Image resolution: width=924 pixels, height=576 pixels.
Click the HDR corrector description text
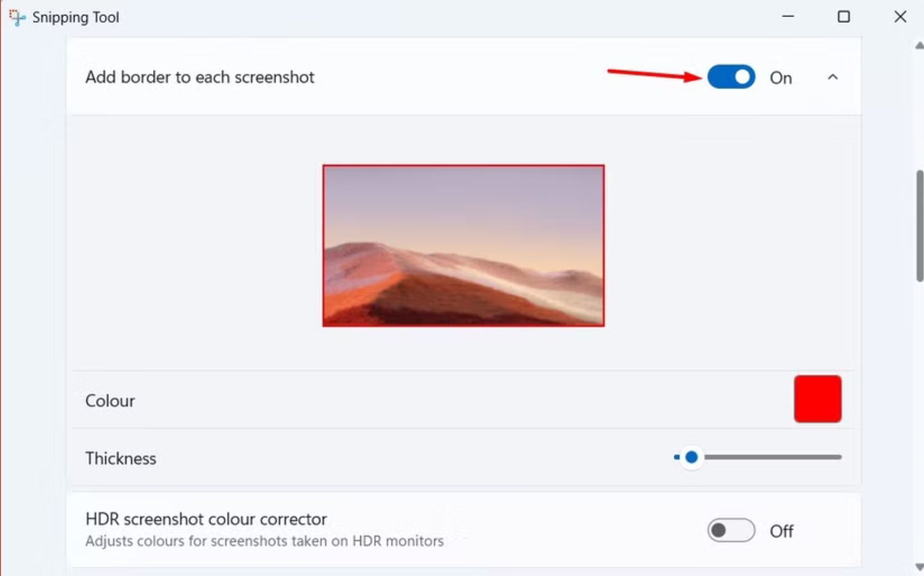coord(264,541)
